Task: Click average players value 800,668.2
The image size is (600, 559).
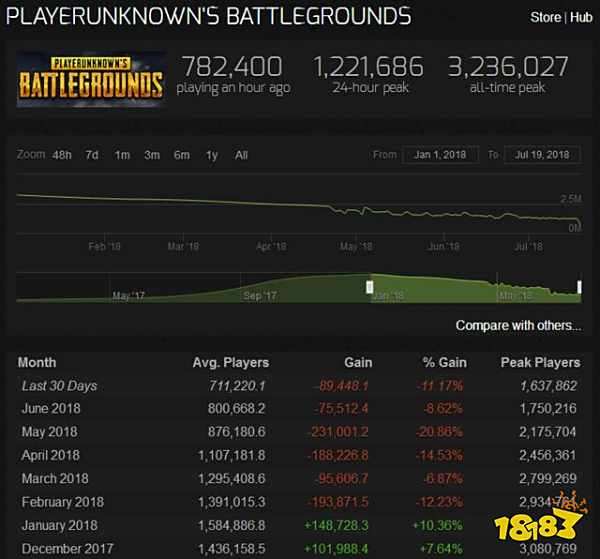Action: click(236, 409)
